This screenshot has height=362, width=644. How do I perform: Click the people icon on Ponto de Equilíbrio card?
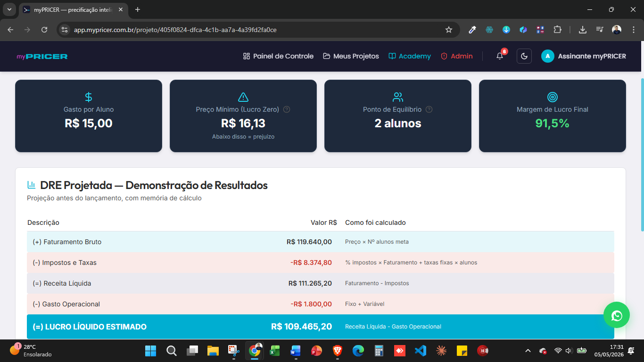click(x=398, y=97)
